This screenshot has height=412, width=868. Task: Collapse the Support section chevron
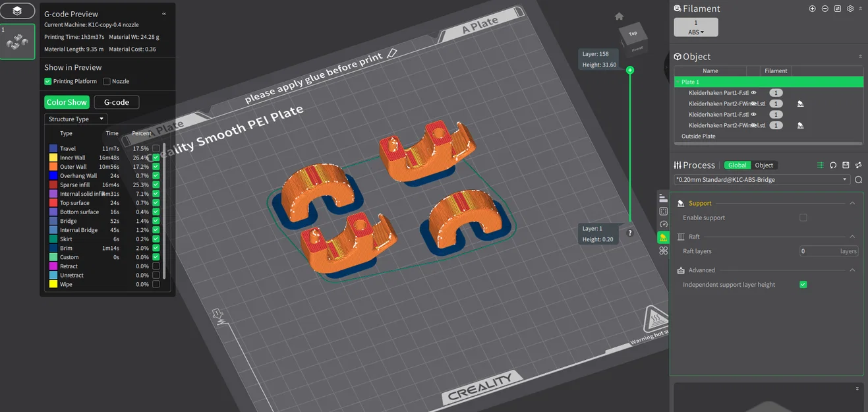852,203
